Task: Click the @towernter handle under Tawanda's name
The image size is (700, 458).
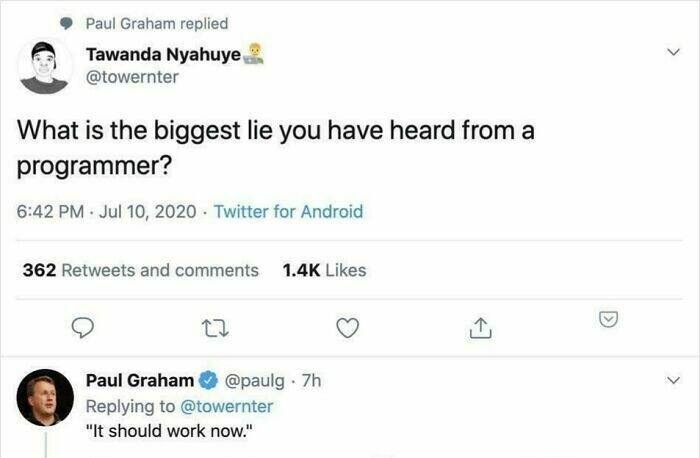Action: pyautogui.click(x=131, y=74)
